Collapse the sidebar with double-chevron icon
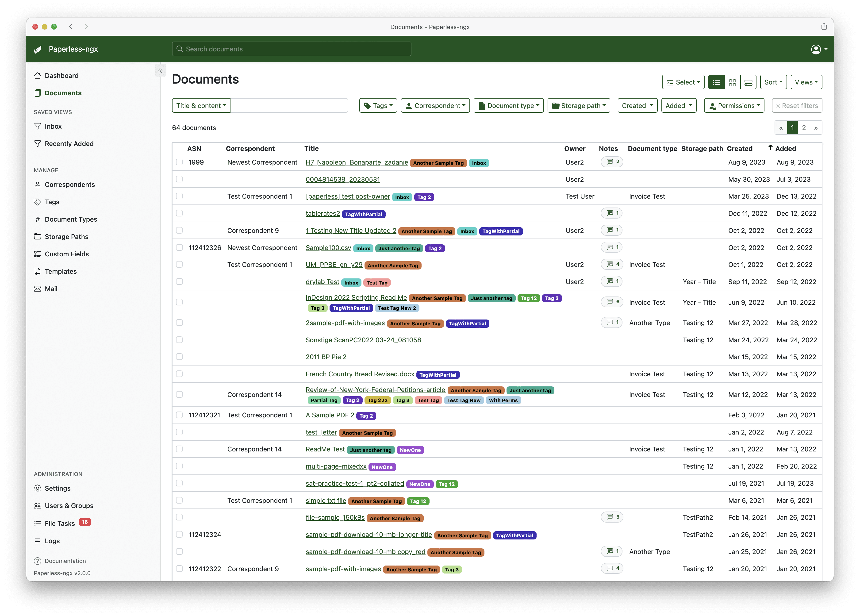860x616 pixels. 160,71
